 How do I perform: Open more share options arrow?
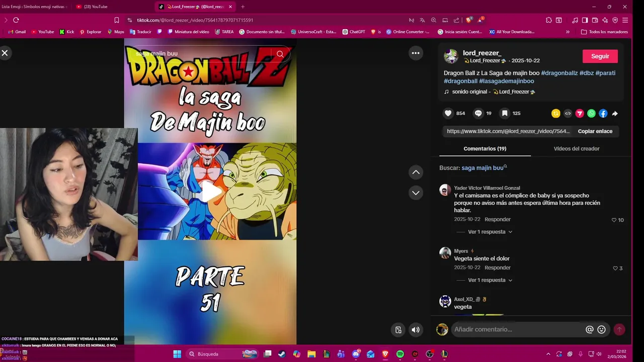tap(615, 114)
